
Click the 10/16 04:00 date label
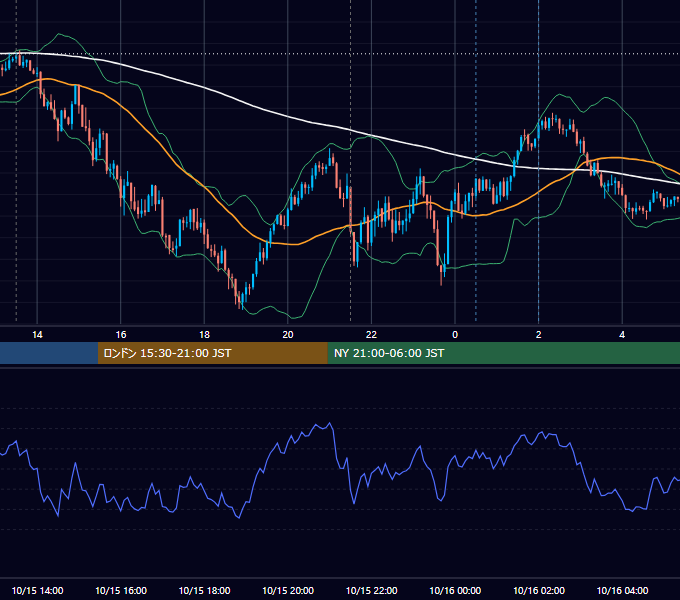[x=622, y=590]
